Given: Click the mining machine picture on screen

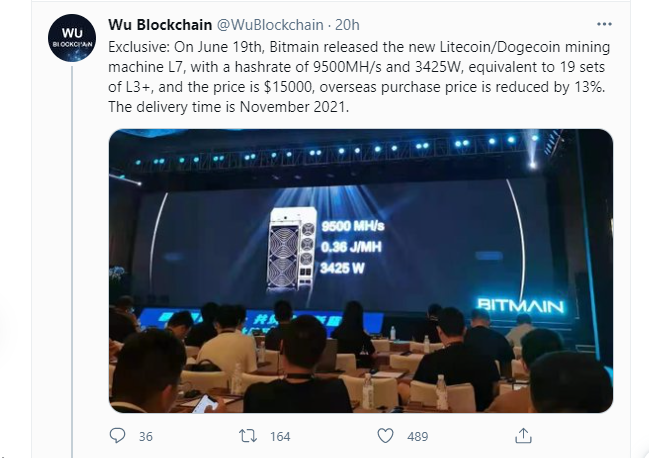Looking at the screenshot, I should point(293,249).
